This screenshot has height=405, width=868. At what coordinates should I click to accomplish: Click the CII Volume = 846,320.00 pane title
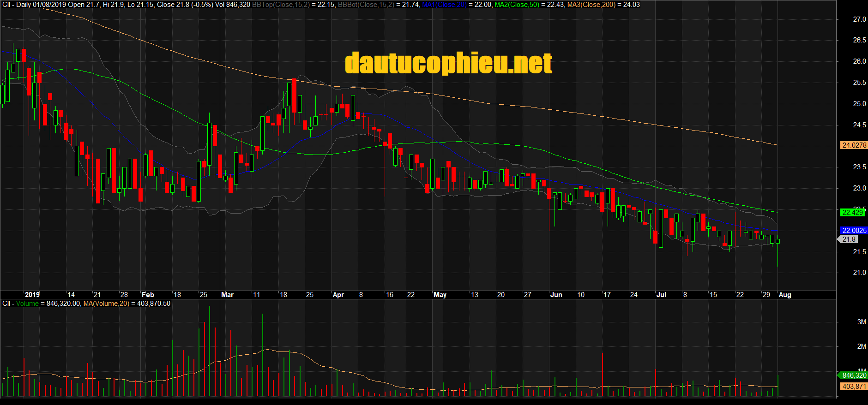tap(42, 304)
